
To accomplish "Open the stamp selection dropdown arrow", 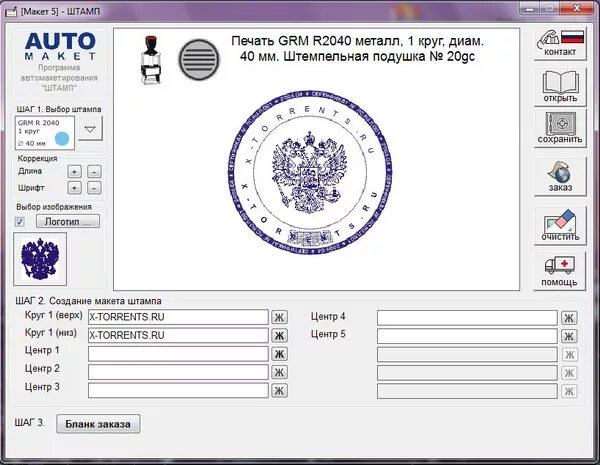I will [90, 129].
